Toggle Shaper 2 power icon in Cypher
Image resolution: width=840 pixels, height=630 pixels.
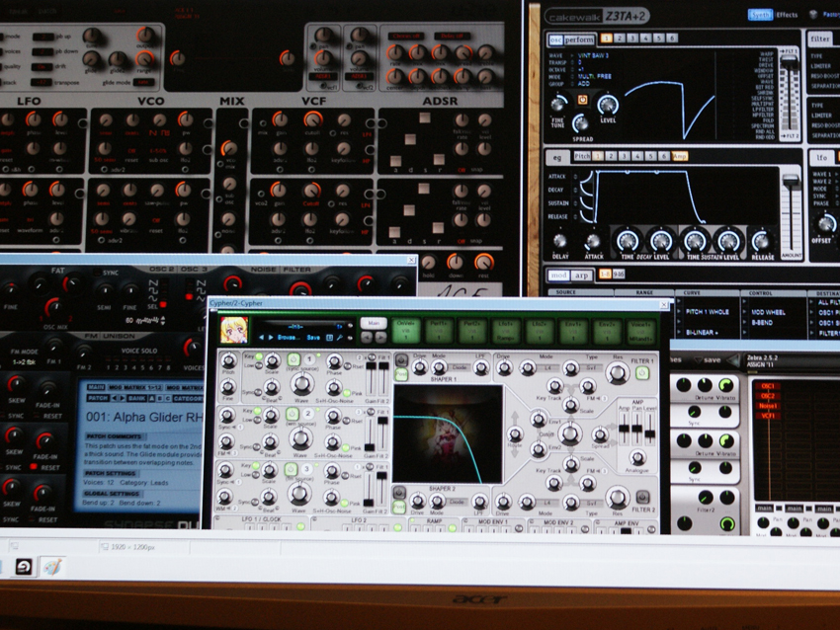coord(399,492)
